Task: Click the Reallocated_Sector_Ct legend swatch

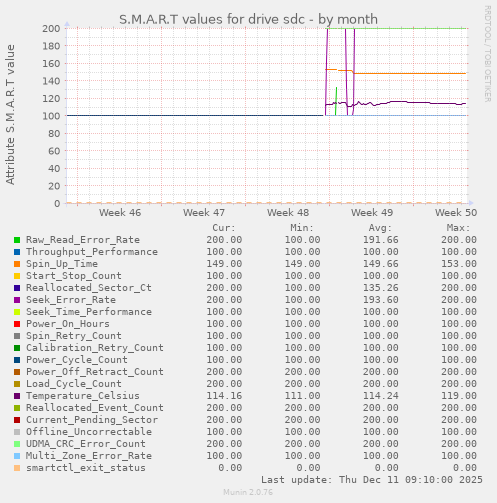Action: [17, 288]
